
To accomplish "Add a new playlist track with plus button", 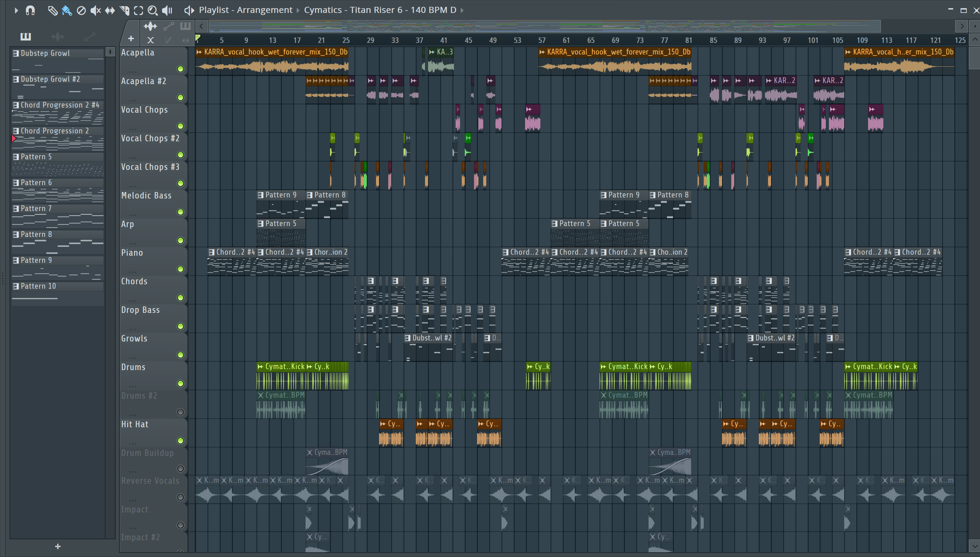I will click(x=131, y=38).
